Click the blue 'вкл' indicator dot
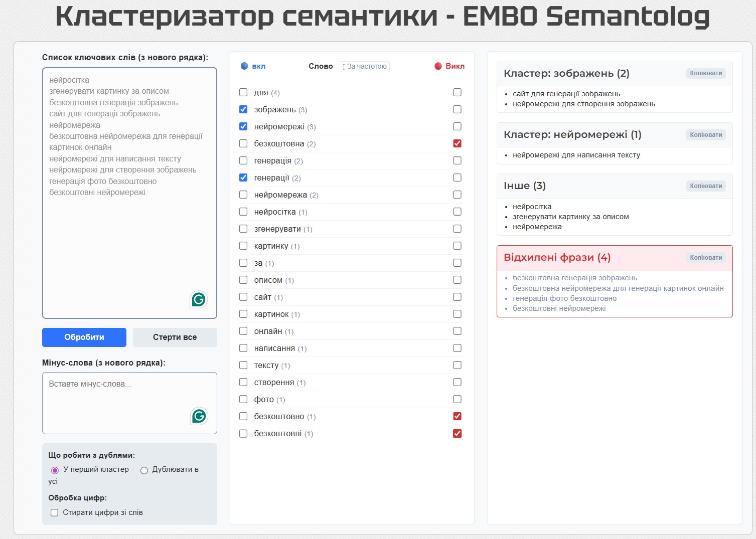Viewport: 756px width, 539px height. click(244, 66)
